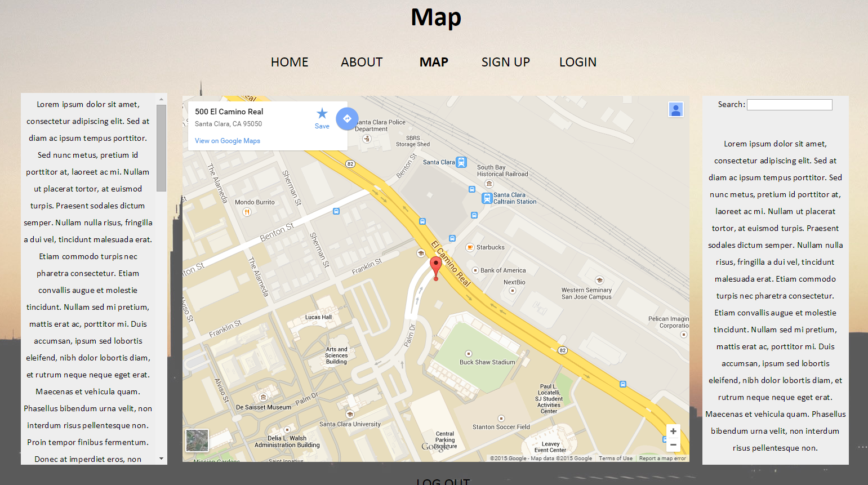This screenshot has height=485, width=868.
Task: Click the 500 El Camino Real address title
Action: (229, 112)
